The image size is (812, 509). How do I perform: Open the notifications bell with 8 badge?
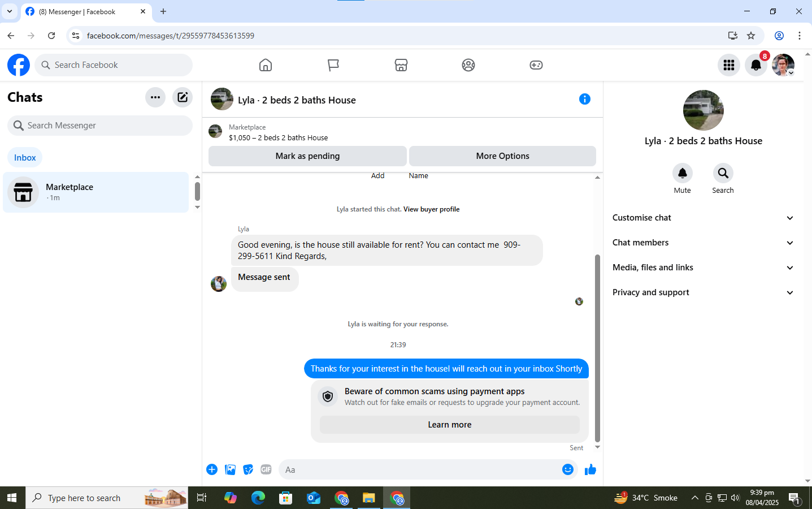coord(756,65)
